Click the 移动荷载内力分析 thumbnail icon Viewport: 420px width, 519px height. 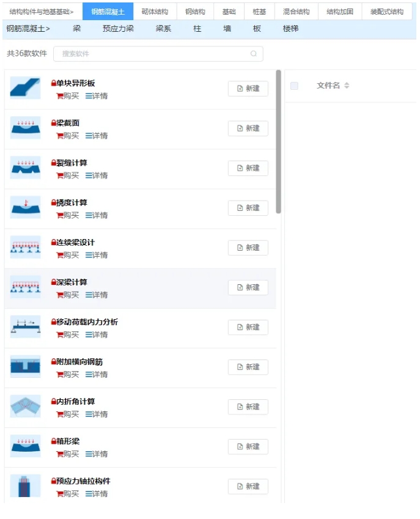(25, 327)
